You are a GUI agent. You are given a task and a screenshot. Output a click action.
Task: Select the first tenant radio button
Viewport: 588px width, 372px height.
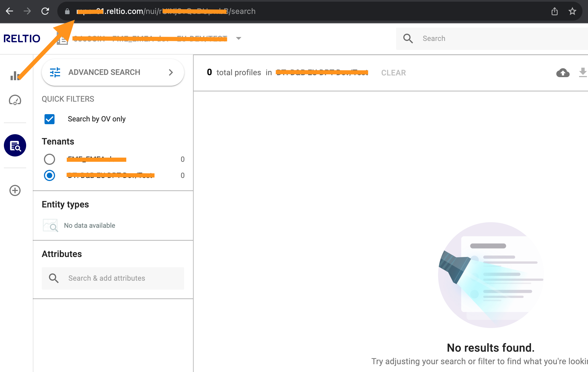(x=49, y=159)
